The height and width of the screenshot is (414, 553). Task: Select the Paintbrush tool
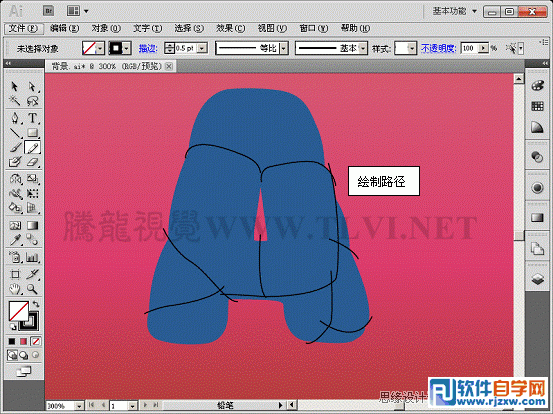15,147
